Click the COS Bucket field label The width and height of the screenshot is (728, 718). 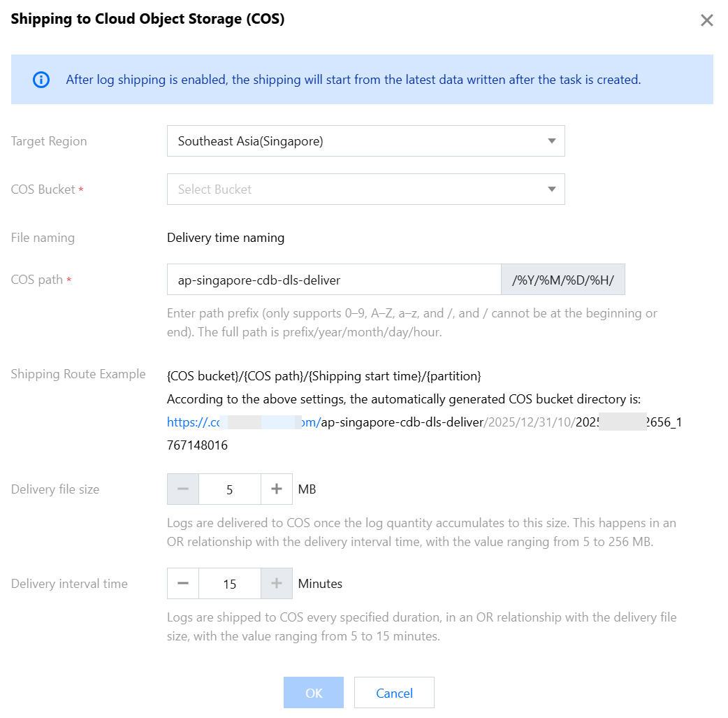click(43, 189)
